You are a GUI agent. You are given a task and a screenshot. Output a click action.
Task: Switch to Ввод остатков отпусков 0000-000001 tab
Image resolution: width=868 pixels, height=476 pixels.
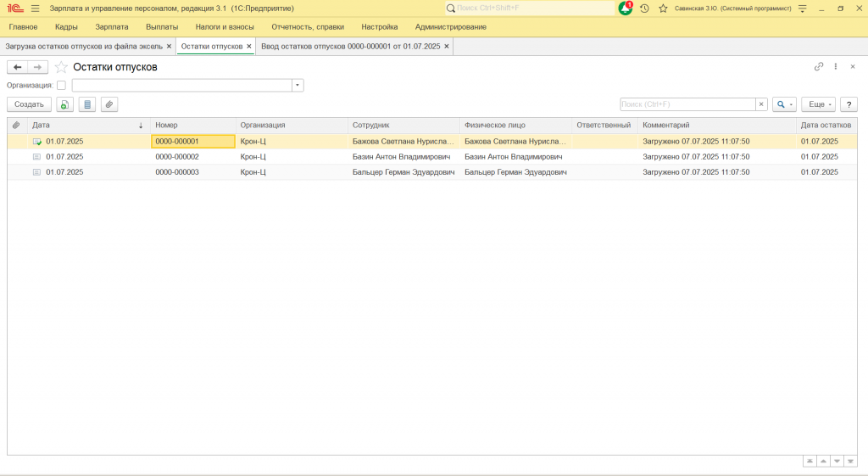point(351,47)
